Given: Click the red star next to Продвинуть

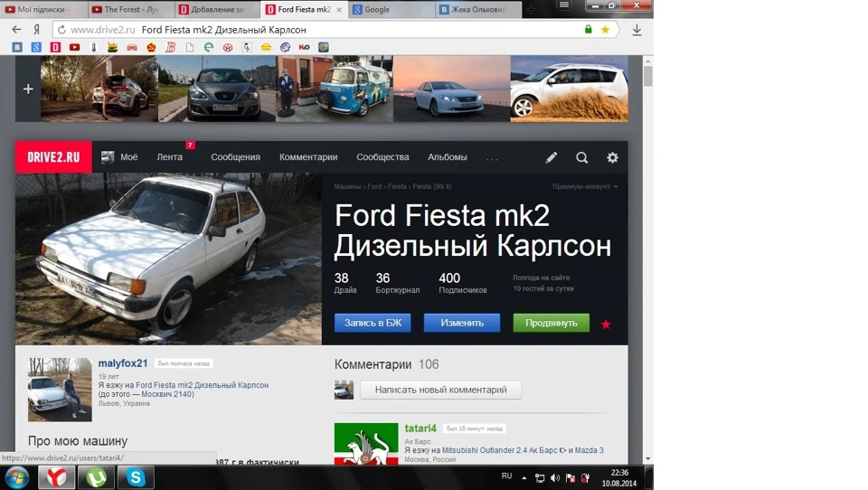Looking at the screenshot, I should click(606, 324).
